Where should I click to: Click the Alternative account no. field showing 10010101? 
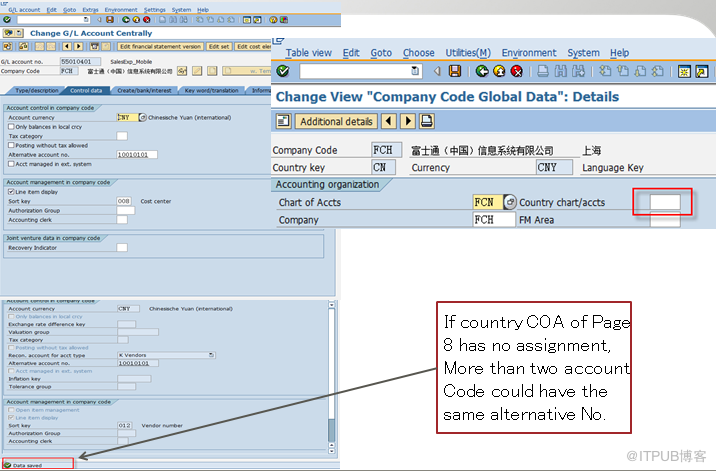click(137, 154)
